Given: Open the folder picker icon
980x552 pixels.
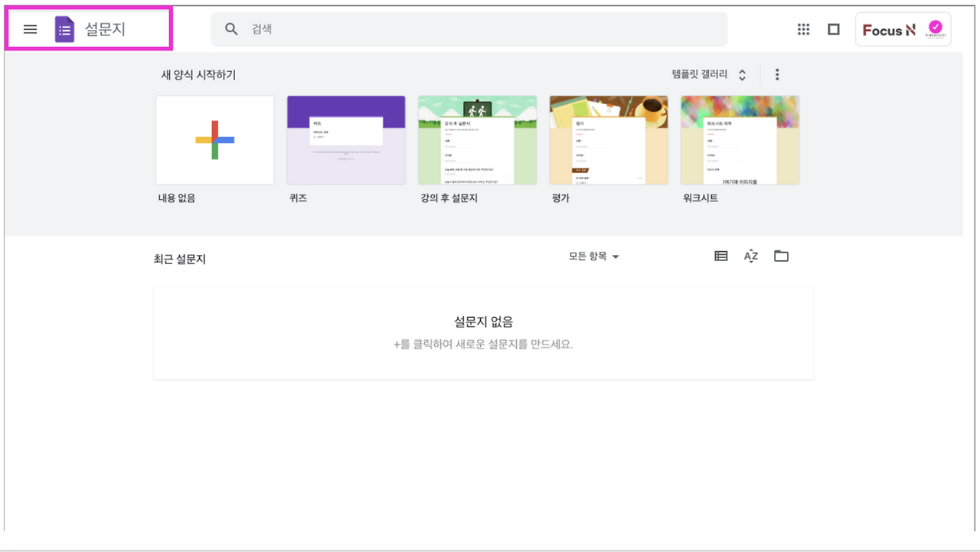Looking at the screenshot, I should pos(781,256).
